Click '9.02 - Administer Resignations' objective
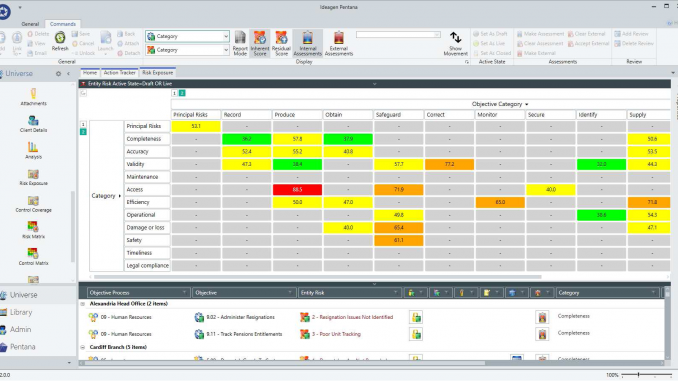Image resolution: width=678 pixels, height=381 pixels. [x=240, y=317]
